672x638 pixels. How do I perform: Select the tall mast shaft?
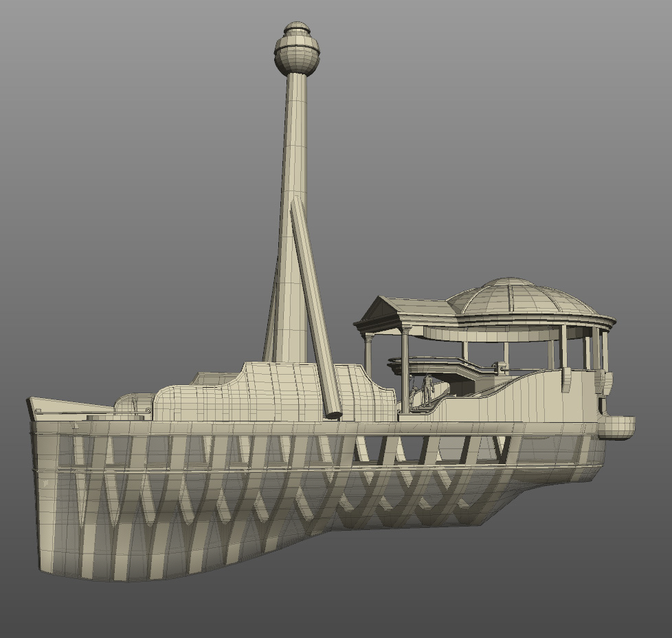coord(293,219)
